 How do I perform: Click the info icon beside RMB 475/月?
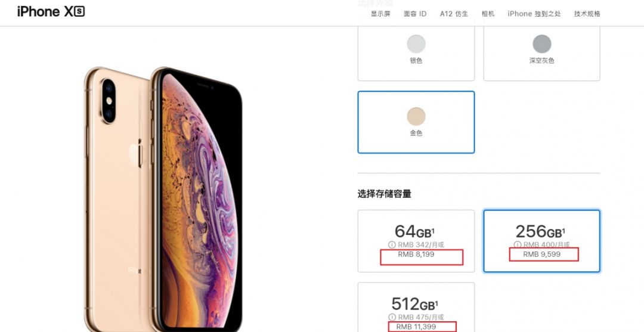[x=392, y=317]
